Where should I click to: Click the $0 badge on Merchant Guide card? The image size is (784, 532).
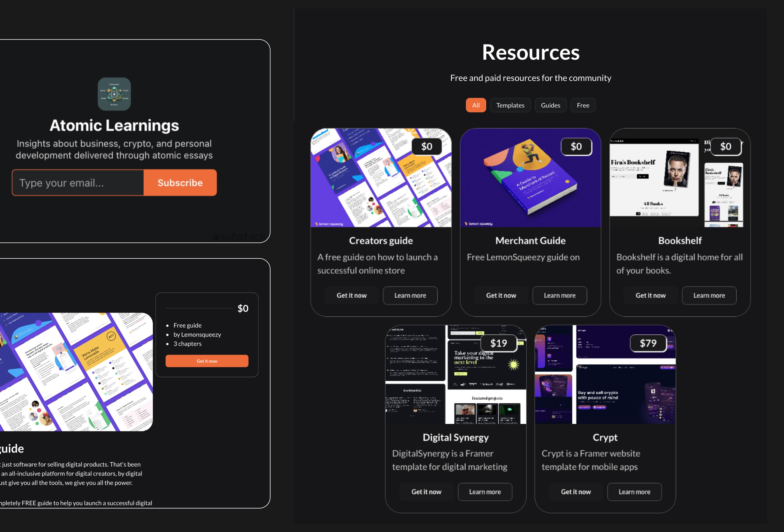coord(576,146)
